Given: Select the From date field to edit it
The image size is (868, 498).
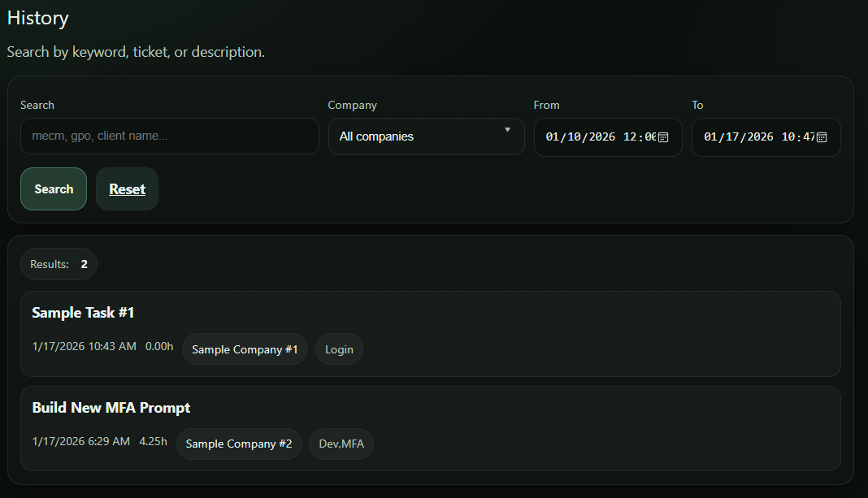Looking at the screenshot, I should click(x=579, y=136).
